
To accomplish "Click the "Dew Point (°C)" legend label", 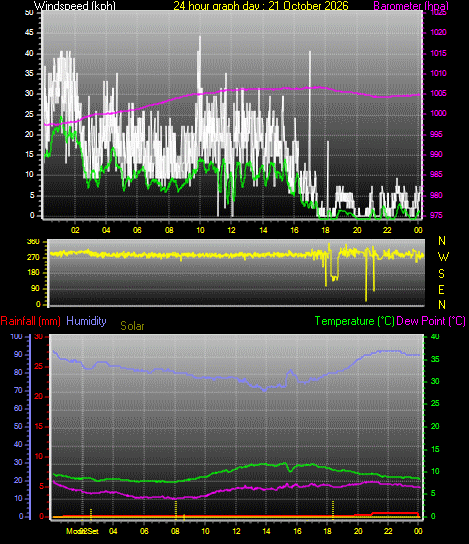I will [431, 321].
